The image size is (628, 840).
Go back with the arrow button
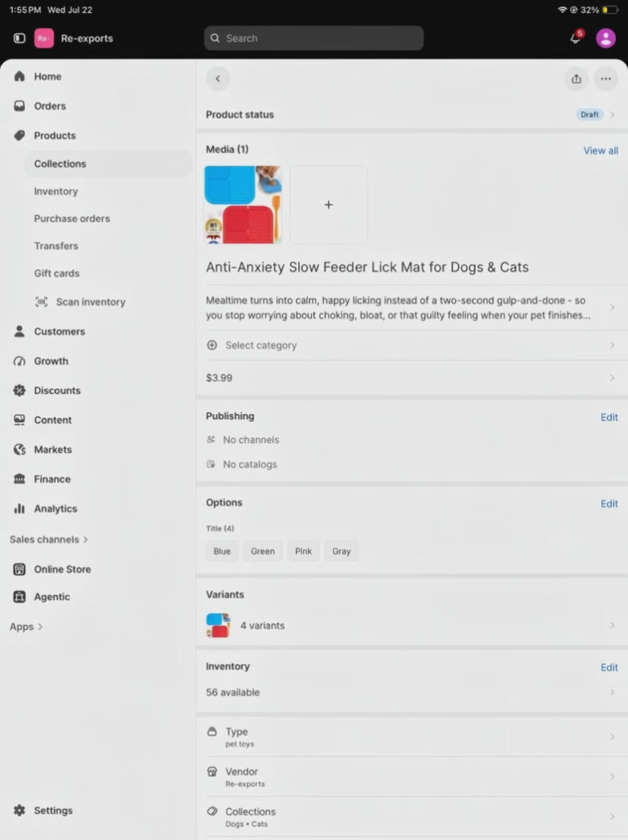pyautogui.click(x=218, y=79)
